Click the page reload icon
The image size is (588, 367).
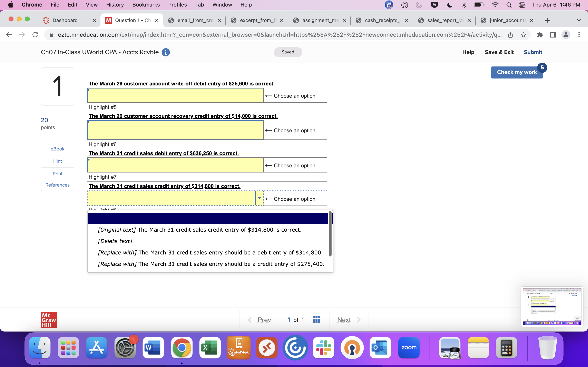(35, 35)
